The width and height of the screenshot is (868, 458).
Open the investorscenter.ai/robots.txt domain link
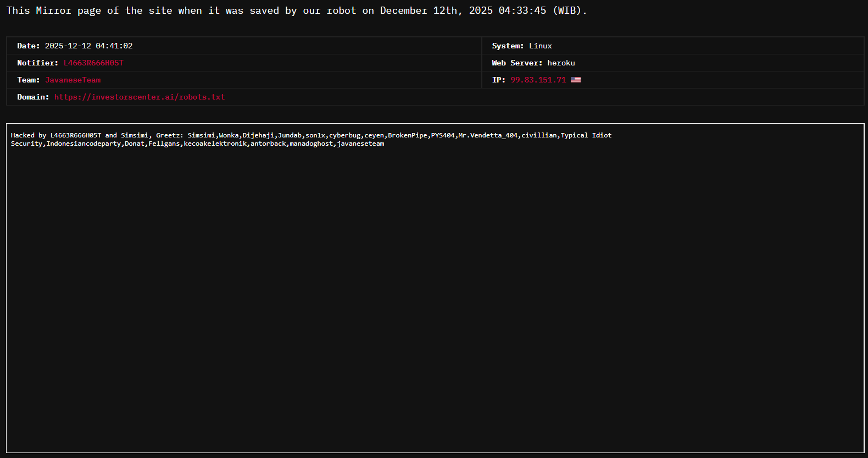click(x=140, y=97)
